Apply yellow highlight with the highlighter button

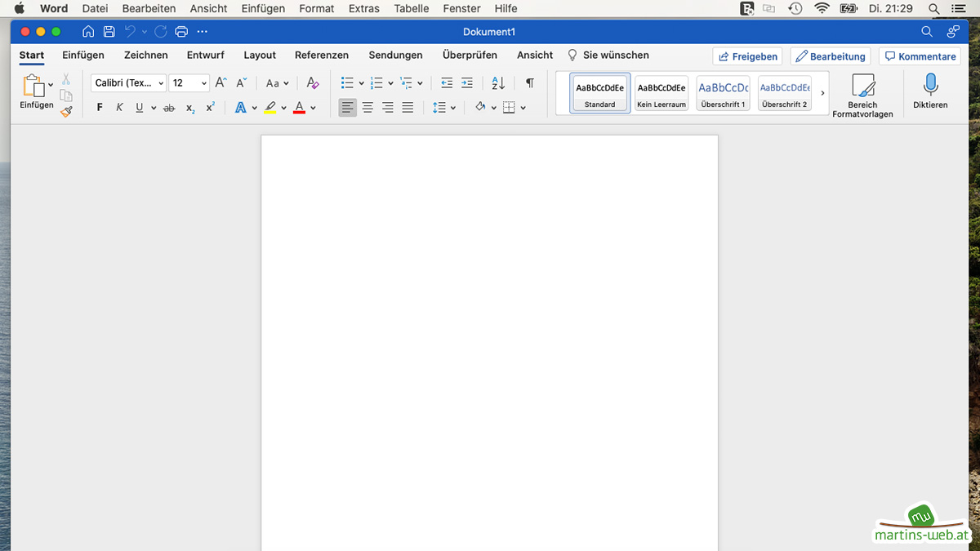click(270, 108)
